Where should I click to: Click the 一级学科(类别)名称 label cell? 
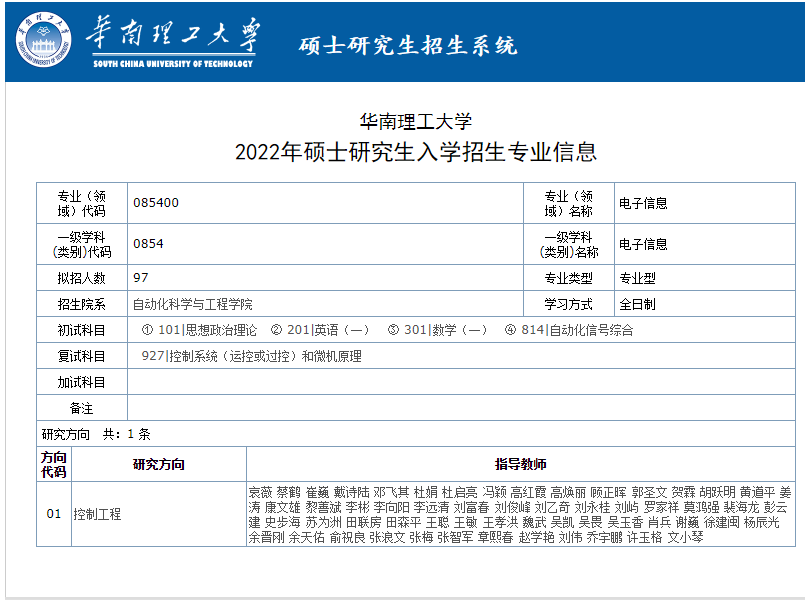[569, 244]
